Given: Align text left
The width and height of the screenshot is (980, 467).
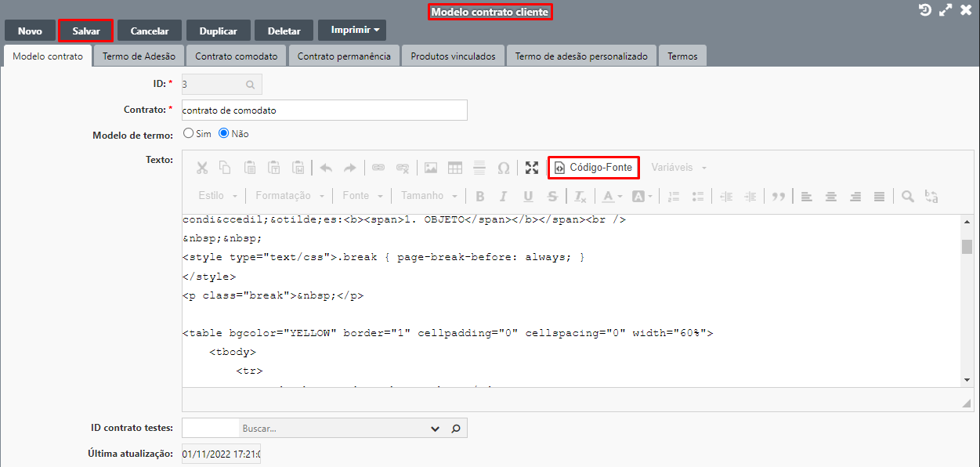Looking at the screenshot, I should coord(807,196).
